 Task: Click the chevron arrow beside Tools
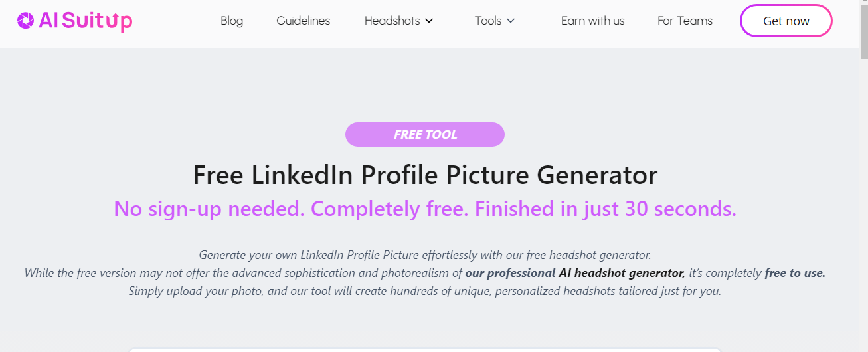tap(511, 21)
